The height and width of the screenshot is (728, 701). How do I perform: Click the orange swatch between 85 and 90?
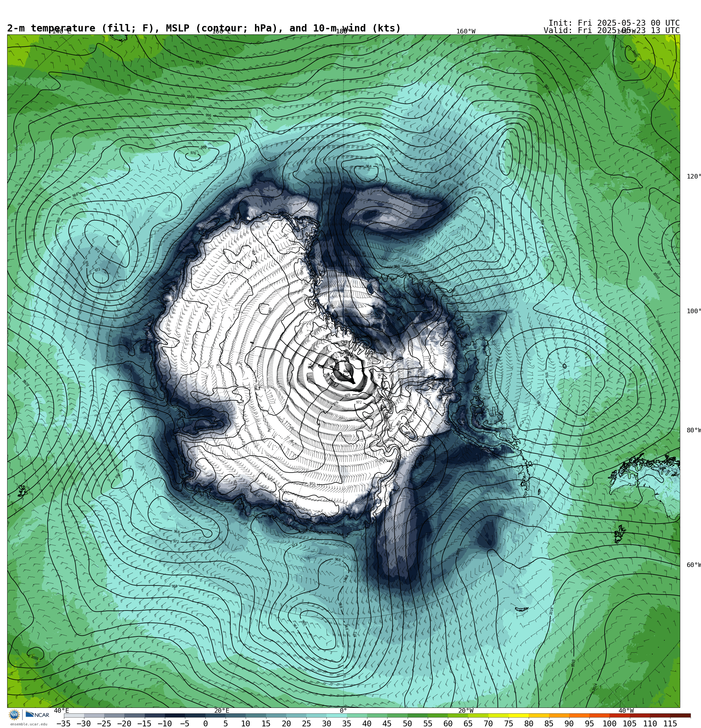tap(559, 715)
